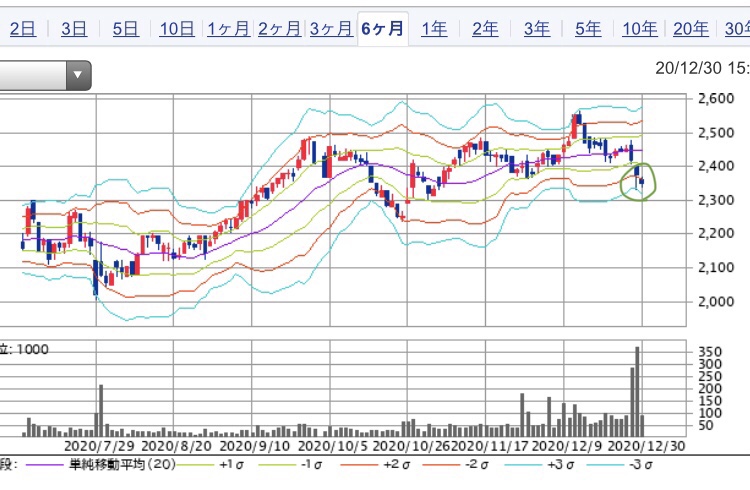Click the tallest volume bar near 2020/12/30
The image size is (750, 490).
point(637,391)
